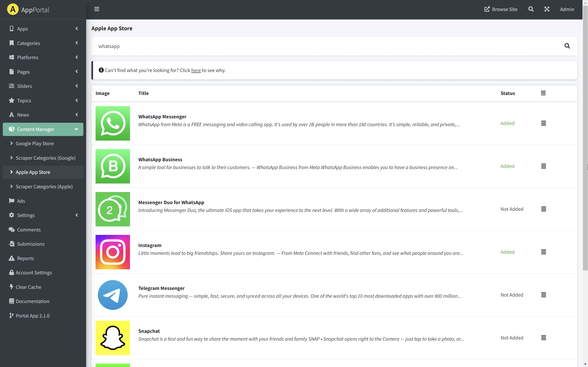This screenshot has width=588, height=367.
Task: Open the actions menu for WhatsApp Messenger row
Action: (544, 123)
